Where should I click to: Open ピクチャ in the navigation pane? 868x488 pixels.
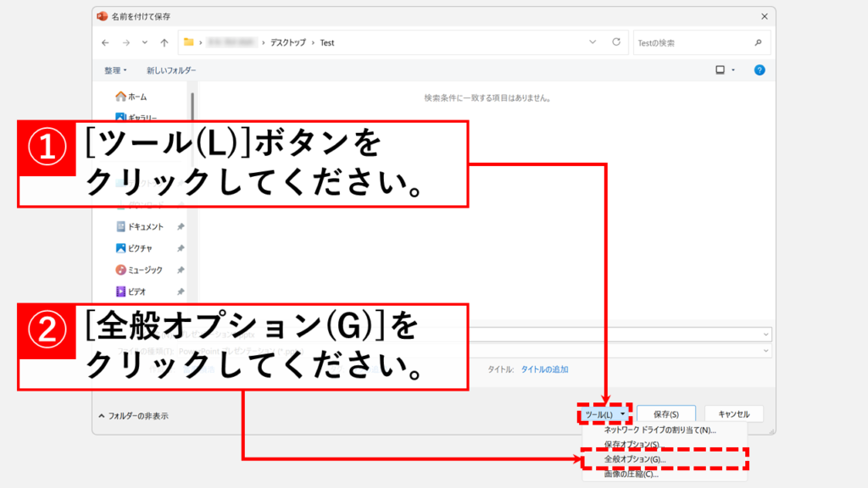134,248
